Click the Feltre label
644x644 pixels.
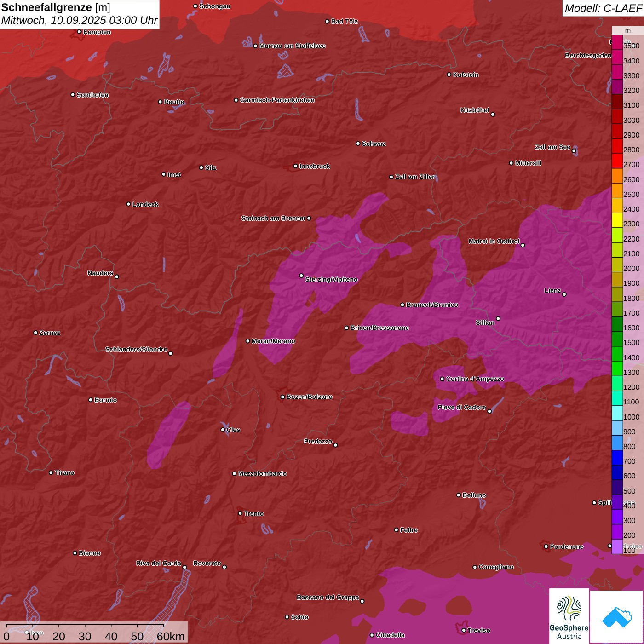(408, 530)
